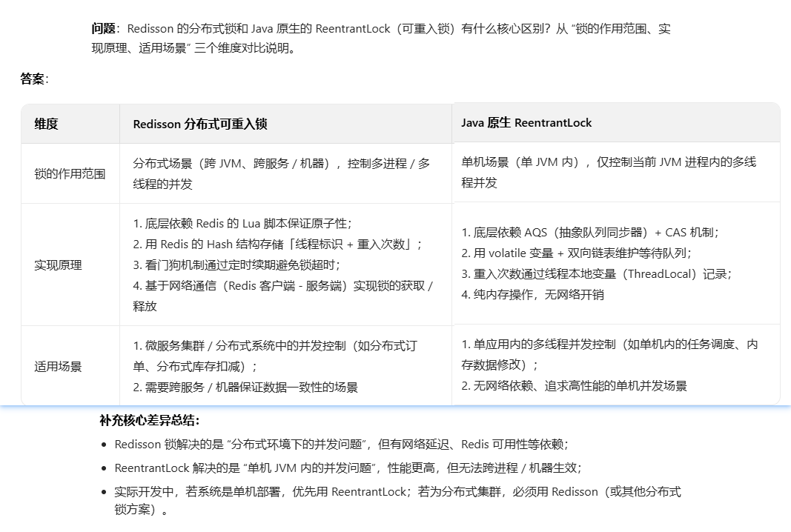The image size is (791, 532).
Task: Click the line 需要跨服务 / 机器保证数据一致性的场景
Action: (245, 388)
